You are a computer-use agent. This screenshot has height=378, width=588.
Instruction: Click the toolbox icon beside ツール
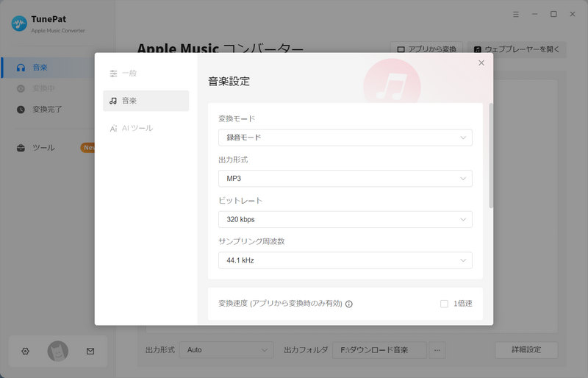point(21,148)
